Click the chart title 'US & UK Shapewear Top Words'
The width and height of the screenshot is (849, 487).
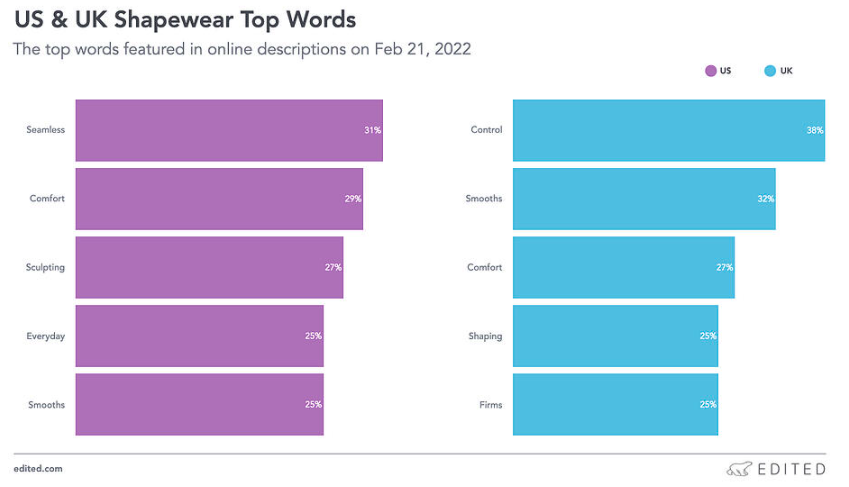184,19
